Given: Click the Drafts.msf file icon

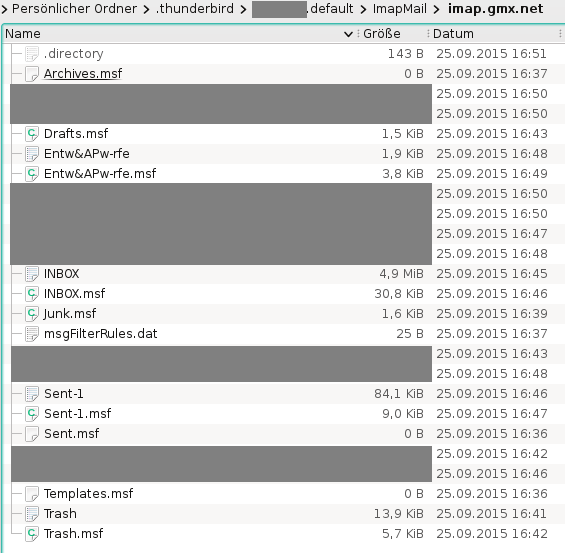Looking at the screenshot, I should point(32,134).
